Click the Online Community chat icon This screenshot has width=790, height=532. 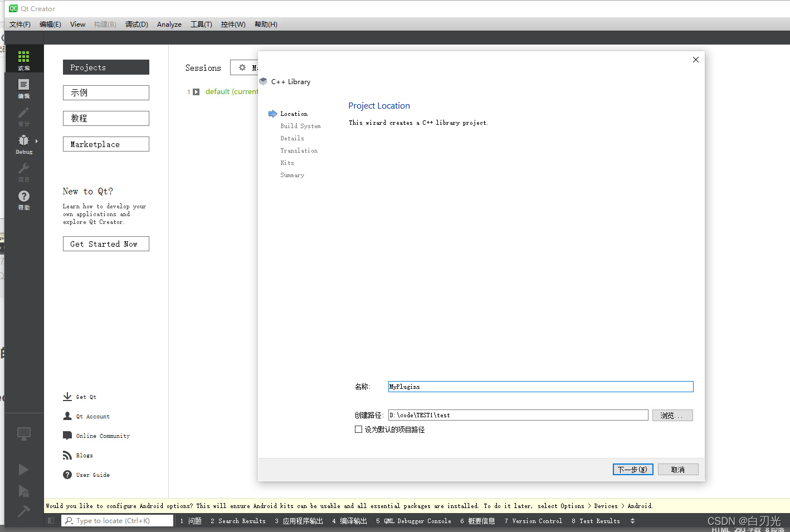(x=67, y=436)
